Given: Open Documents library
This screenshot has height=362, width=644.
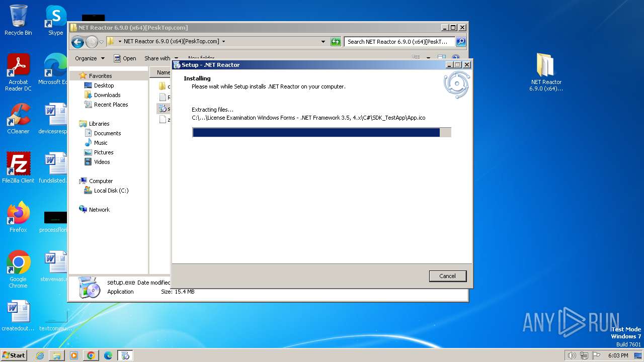Looking at the screenshot, I should (107, 133).
